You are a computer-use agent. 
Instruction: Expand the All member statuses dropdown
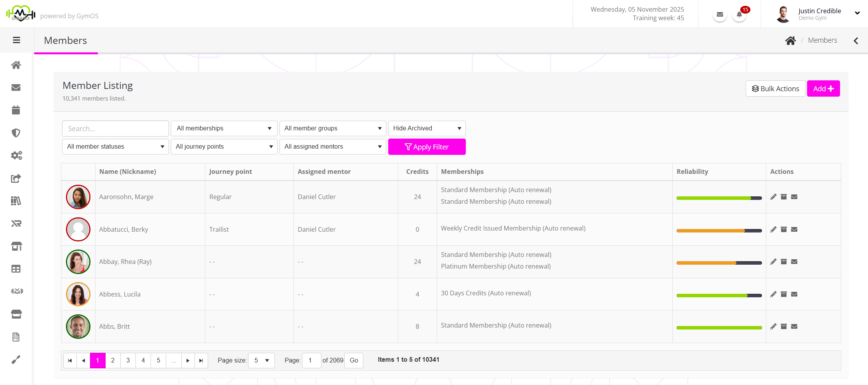pos(115,147)
